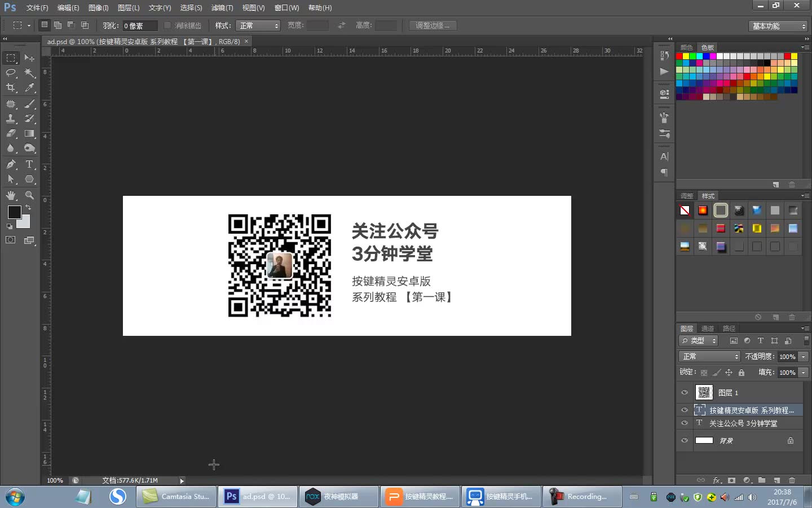Screen dimensions: 812x508
Task: Click the Windows Start button
Action: [16, 497]
